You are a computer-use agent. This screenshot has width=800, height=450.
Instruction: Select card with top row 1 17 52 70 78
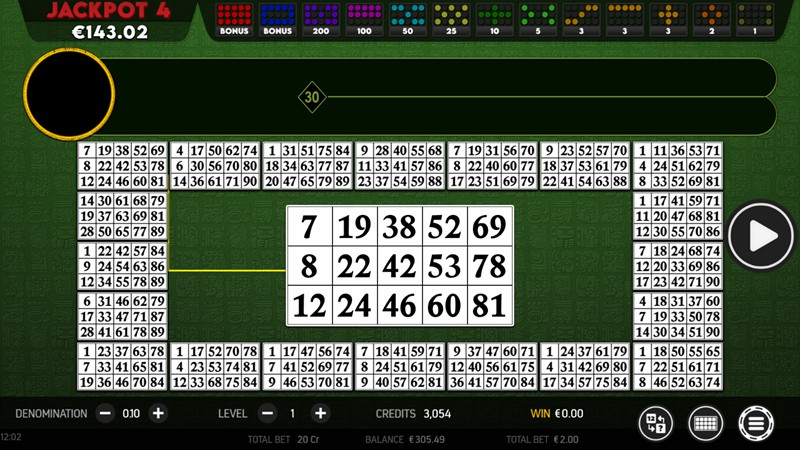tap(215, 367)
